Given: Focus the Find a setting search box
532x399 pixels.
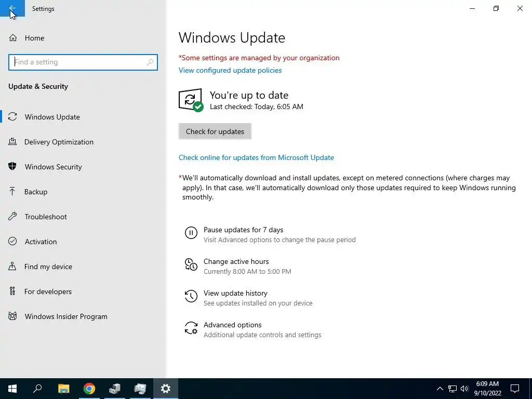Looking at the screenshot, I should pyautogui.click(x=83, y=62).
